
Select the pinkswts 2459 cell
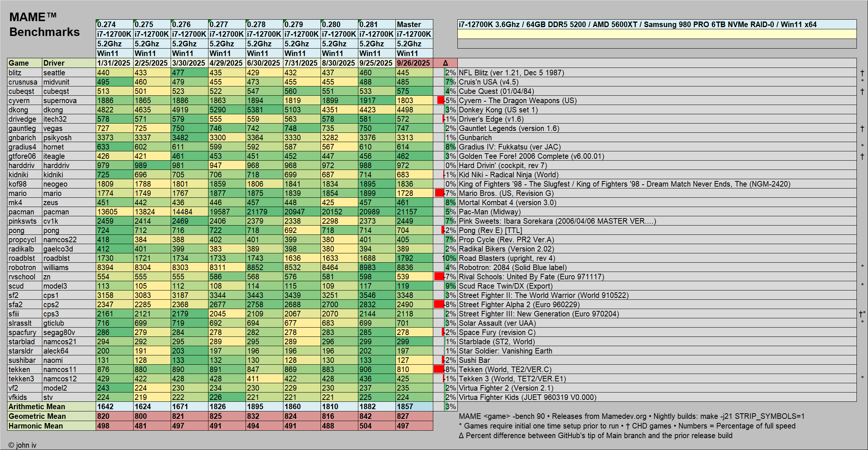pos(114,221)
